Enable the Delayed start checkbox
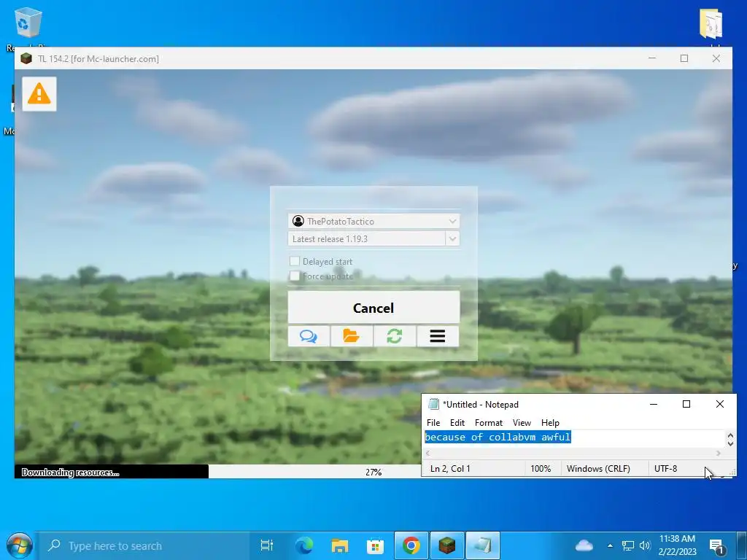 (x=295, y=261)
